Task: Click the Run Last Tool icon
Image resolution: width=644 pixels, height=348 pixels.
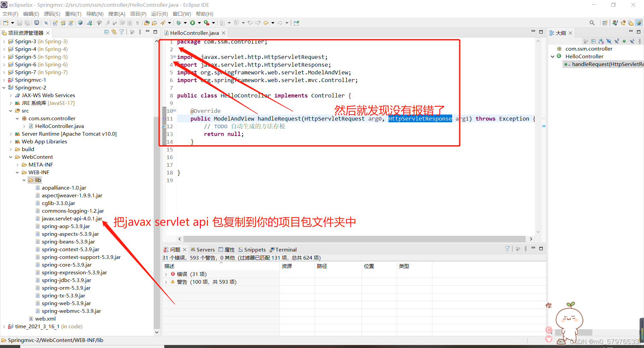Action: [207, 23]
